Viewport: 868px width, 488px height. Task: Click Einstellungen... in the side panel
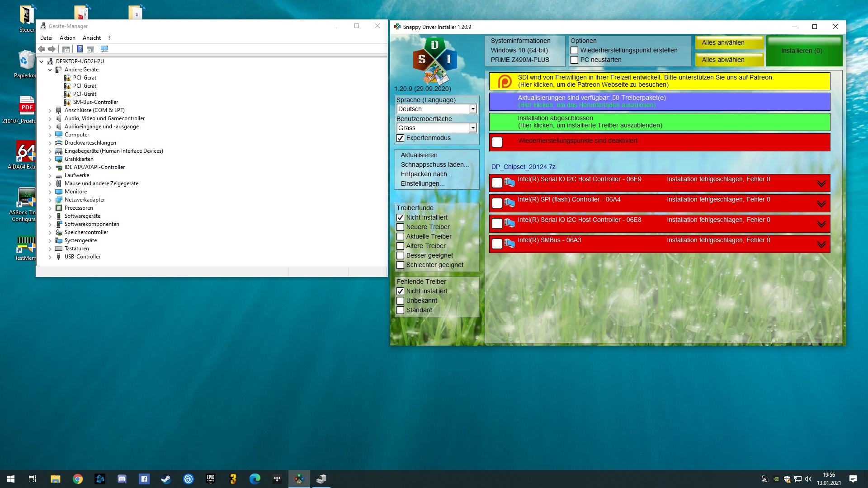coord(422,183)
